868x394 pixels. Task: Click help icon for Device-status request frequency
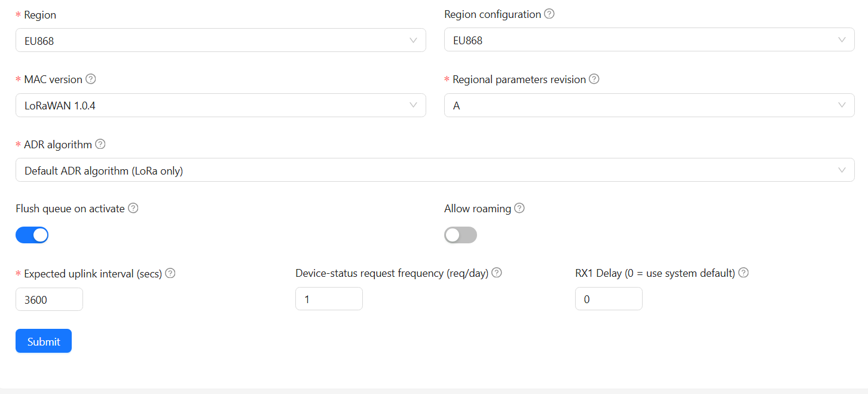[496, 273]
